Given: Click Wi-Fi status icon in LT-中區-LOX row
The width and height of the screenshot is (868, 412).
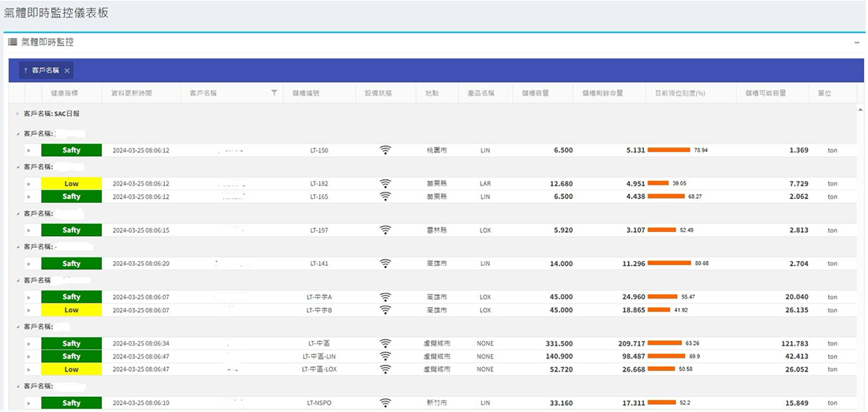Looking at the screenshot, I should tap(385, 369).
